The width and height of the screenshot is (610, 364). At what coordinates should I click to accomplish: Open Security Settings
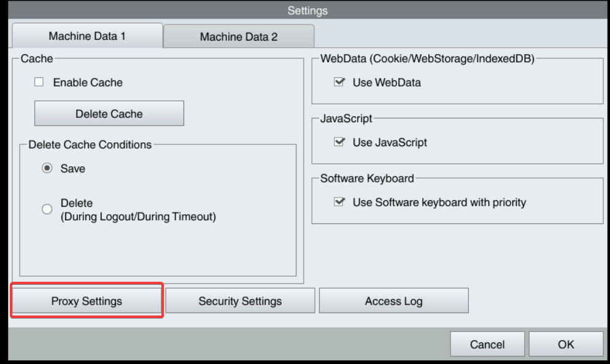tap(240, 301)
